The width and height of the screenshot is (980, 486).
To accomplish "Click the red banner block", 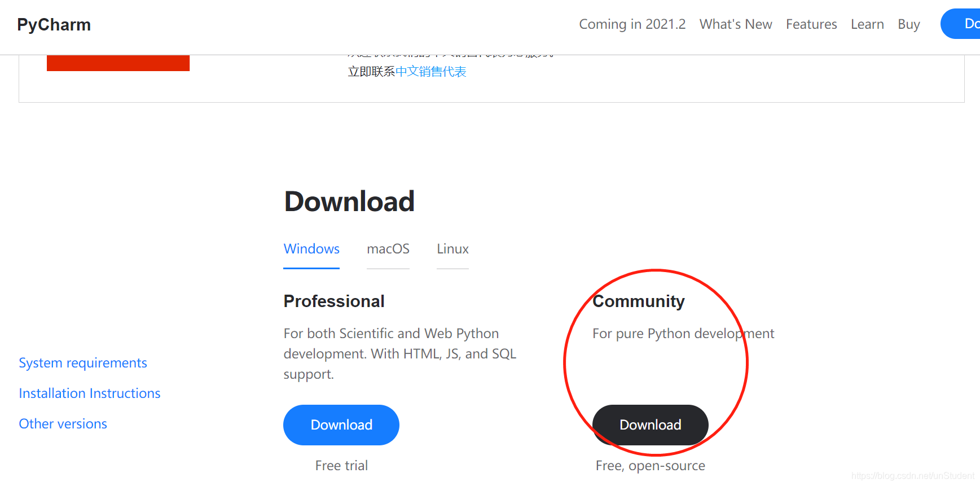I will [118, 63].
